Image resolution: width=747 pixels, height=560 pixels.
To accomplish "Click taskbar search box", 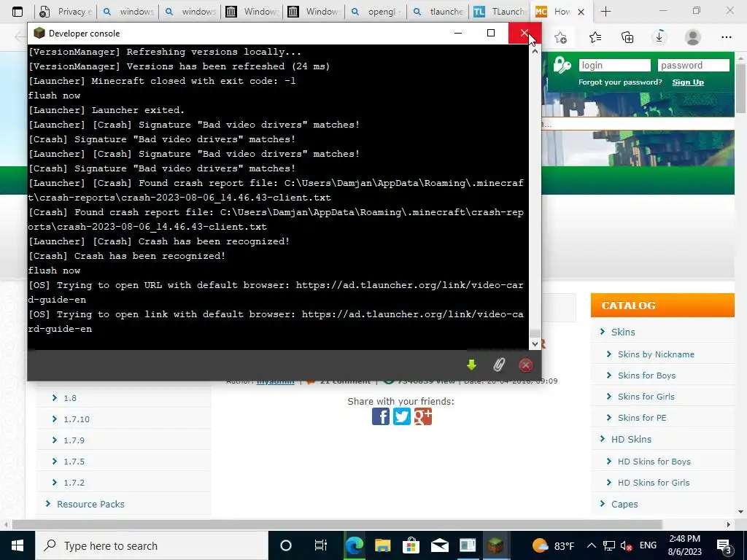I will click(152, 545).
